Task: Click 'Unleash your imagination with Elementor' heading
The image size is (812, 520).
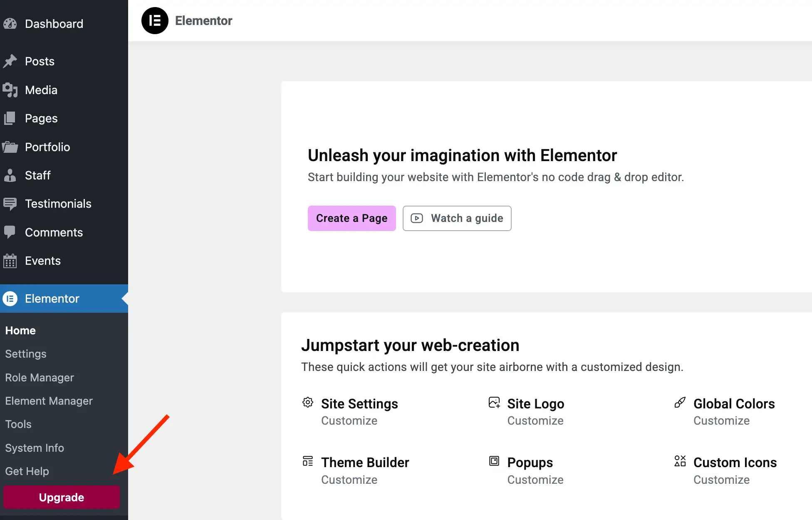Action: (462, 155)
